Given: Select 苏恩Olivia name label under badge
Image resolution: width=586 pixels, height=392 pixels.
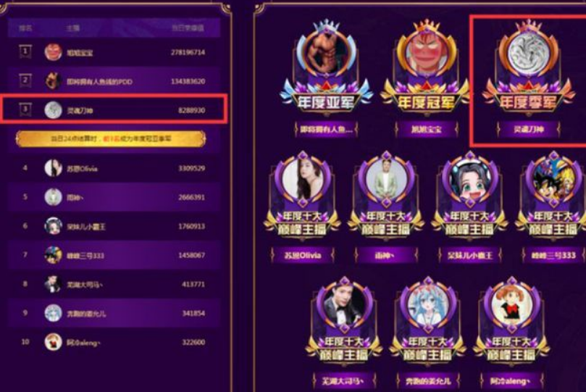Looking at the screenshot, I should coord(302,256).
